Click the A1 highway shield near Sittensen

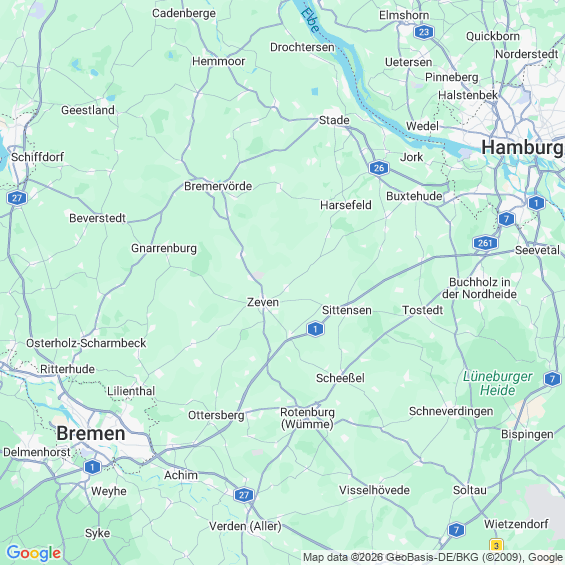tap(315, 329)
